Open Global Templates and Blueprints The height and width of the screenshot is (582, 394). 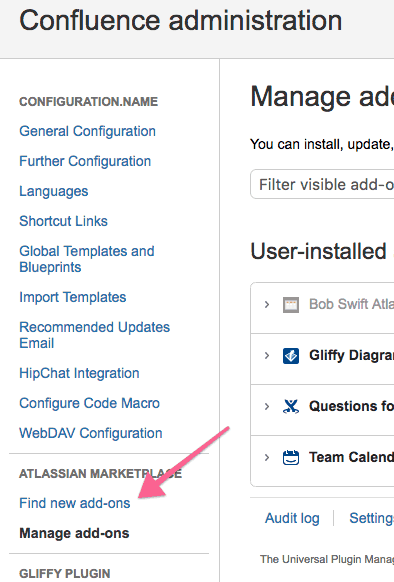click(87, 259)
